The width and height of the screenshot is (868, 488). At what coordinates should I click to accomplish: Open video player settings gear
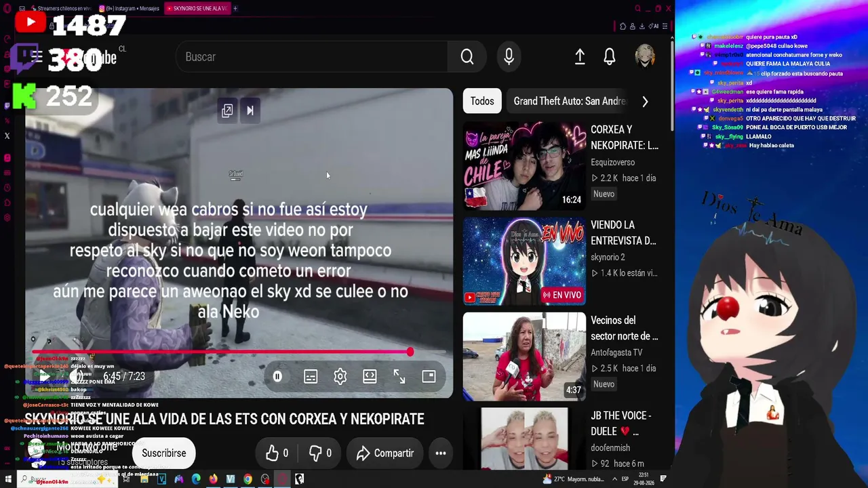[340, 376]
